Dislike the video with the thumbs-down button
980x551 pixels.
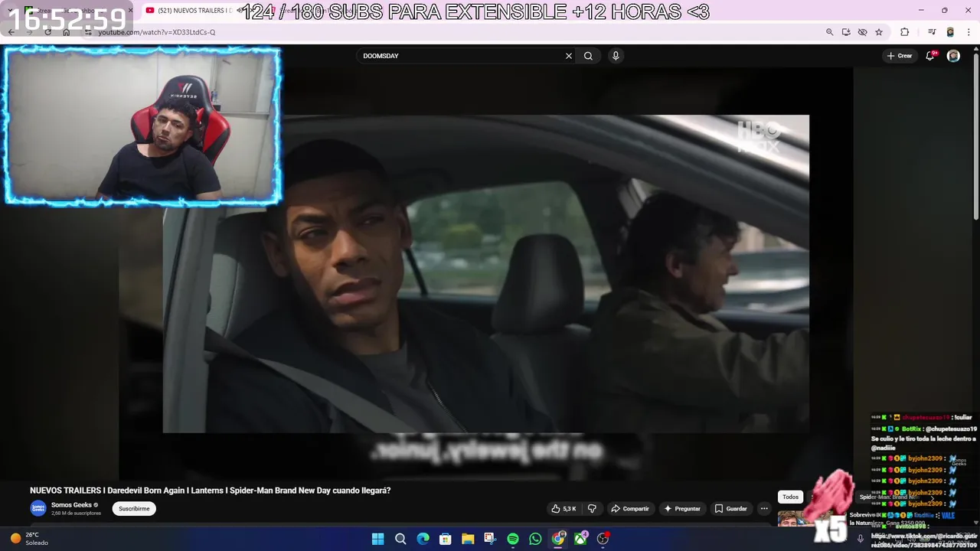(592, 509)
